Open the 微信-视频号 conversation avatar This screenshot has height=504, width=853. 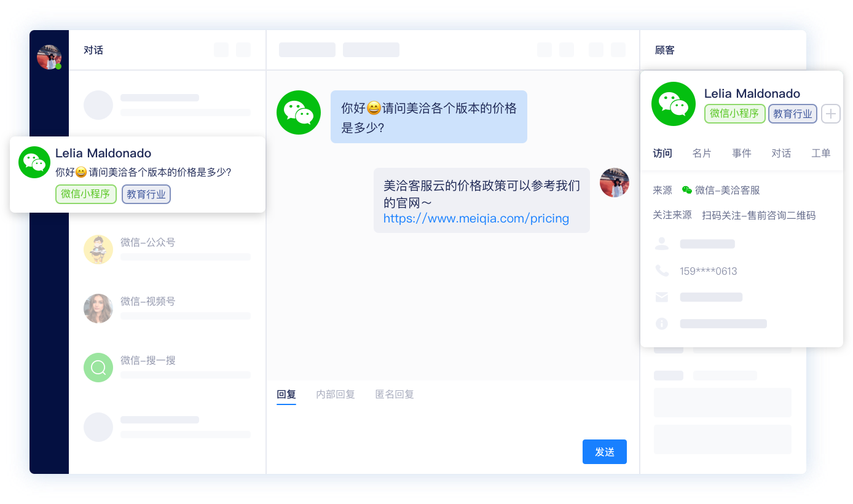point(98,309)
